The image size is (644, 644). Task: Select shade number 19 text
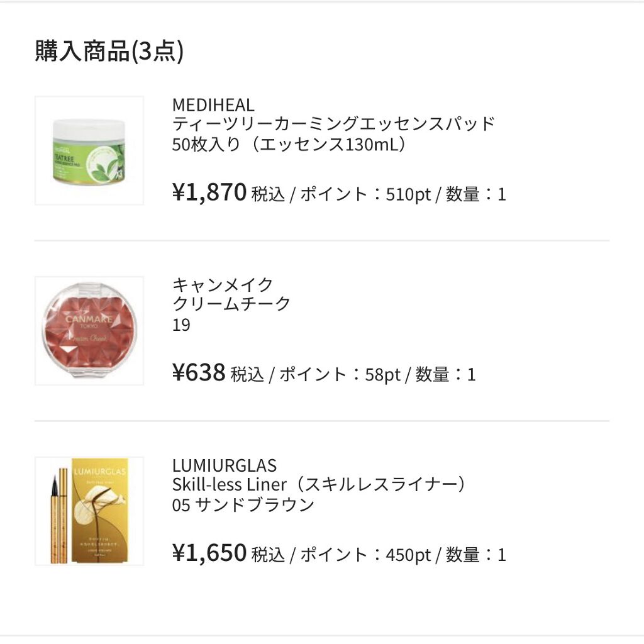click(x=181, y=325)
